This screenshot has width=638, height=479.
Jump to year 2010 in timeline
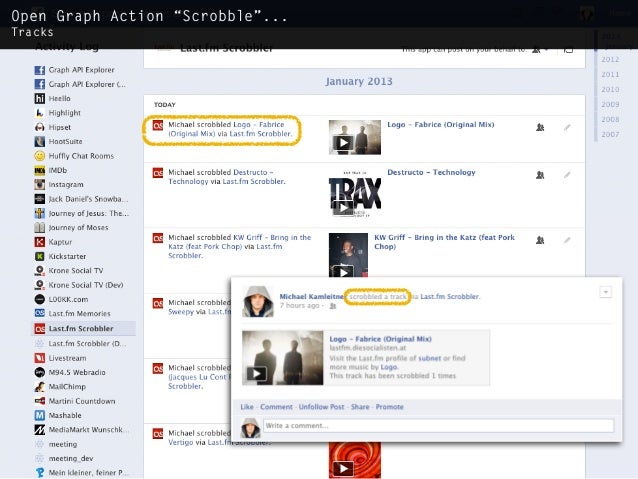(x=610, y=90)
